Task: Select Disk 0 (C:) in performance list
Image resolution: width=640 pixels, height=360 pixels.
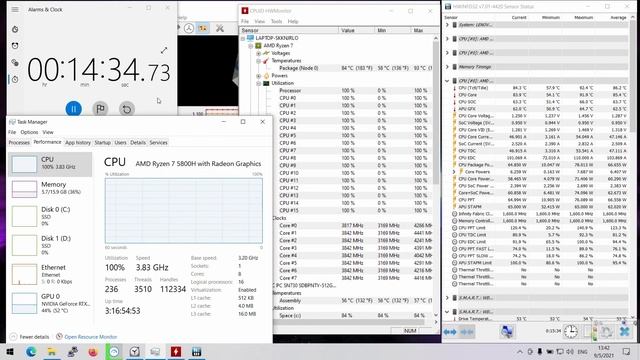Action: (50, 216)
